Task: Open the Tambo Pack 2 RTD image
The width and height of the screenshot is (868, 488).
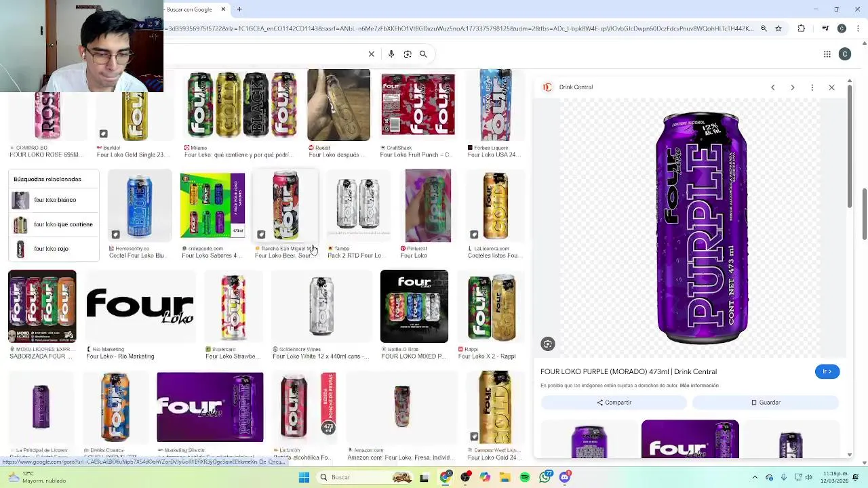Action: point(357,205)
